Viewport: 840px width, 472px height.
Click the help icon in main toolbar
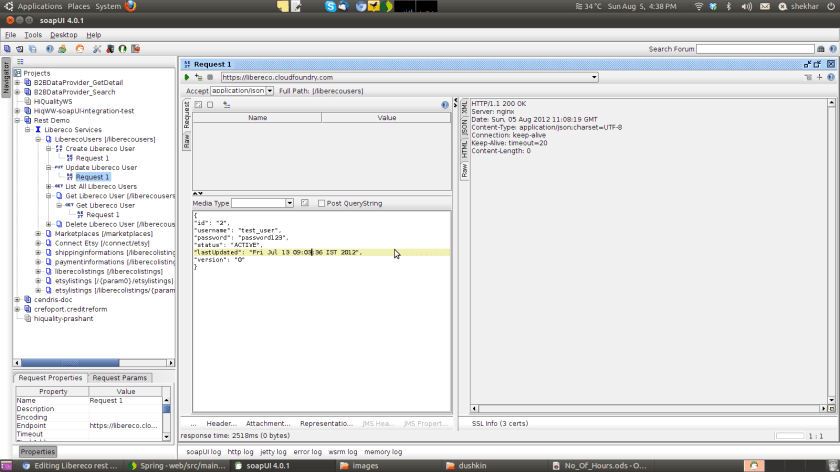pos(50,48)
